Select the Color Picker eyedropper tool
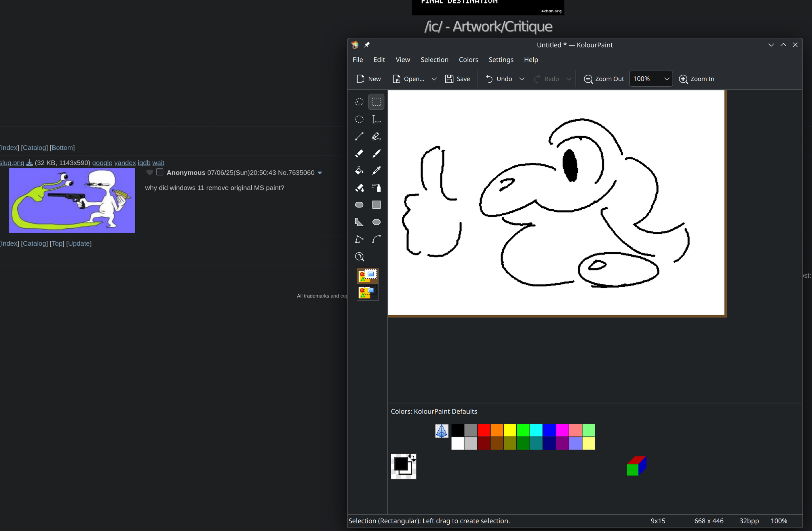812x531 pixels. click(376, 170)
